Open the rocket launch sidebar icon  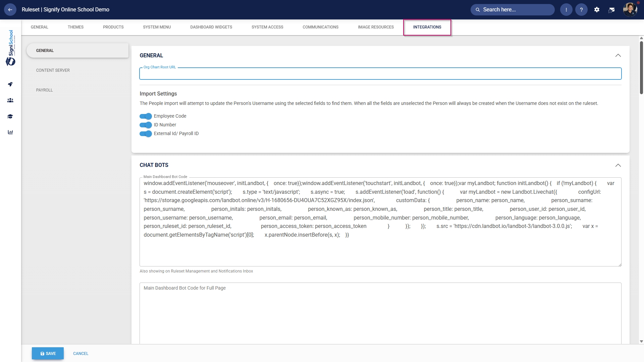tap(10, 84)
